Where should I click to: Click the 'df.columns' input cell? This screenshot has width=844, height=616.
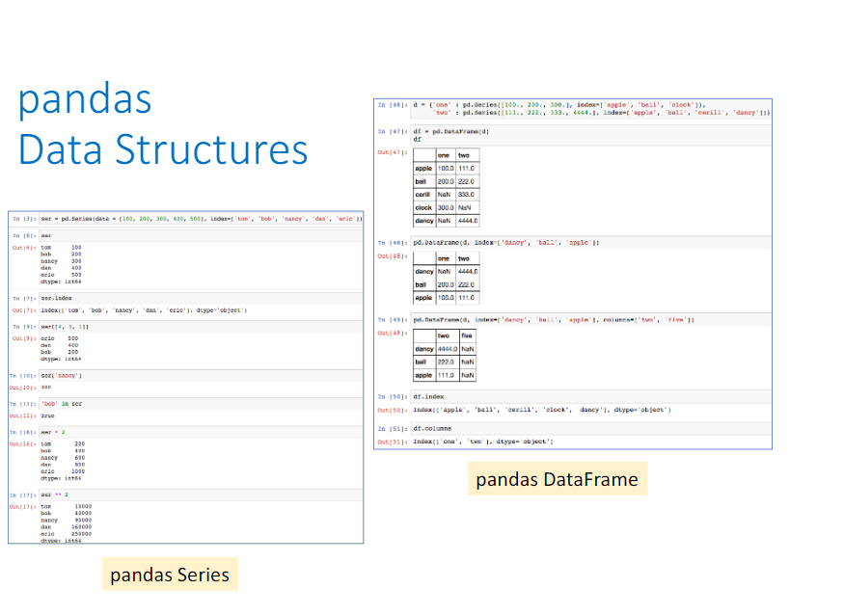pyautogui.click(x=591, y=429)
